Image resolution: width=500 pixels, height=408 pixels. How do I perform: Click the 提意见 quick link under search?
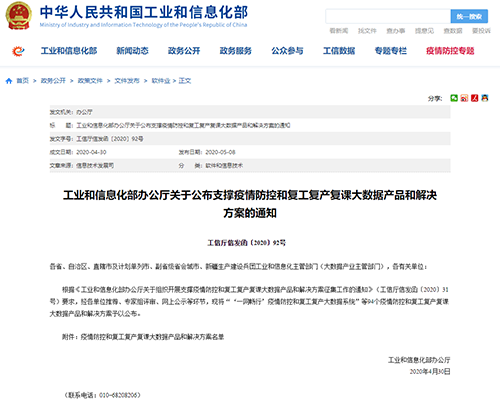pyautogui.click(x=424, y=31)
